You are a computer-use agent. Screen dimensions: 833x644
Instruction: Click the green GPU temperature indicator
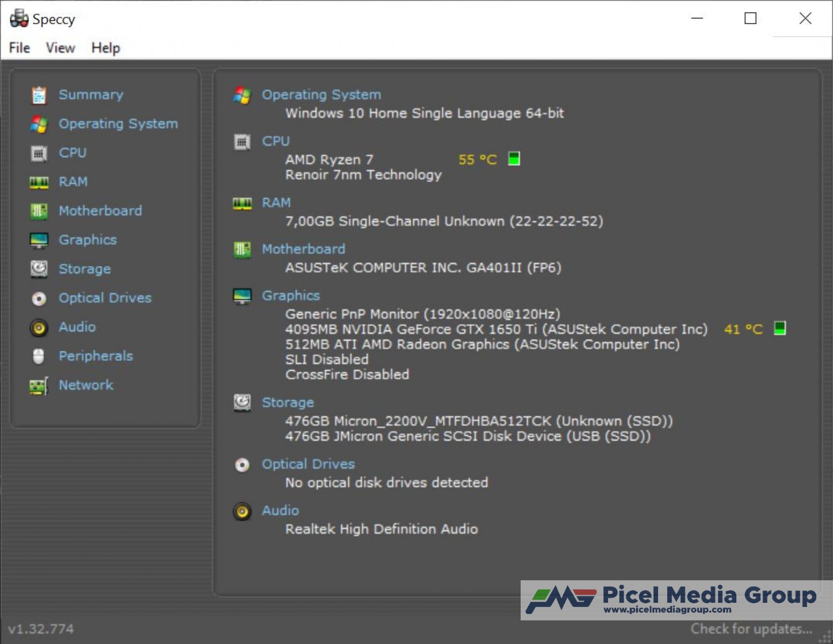click(779, 328)
